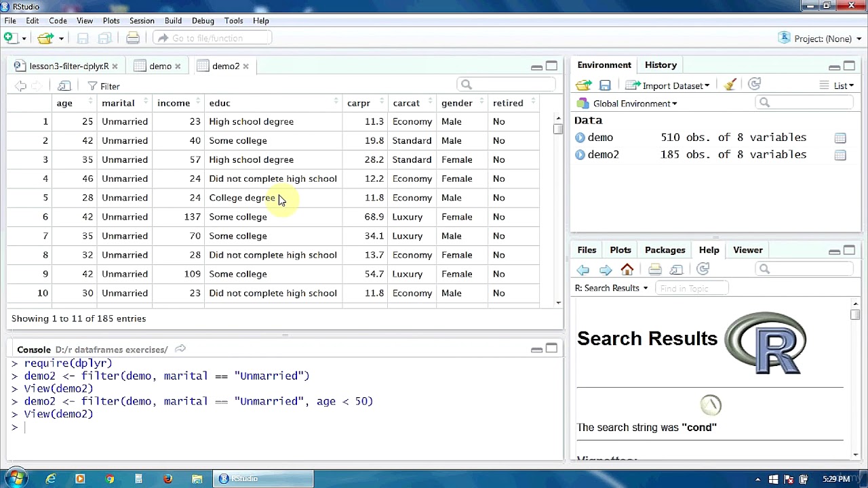Switch to the Packages tab
This screenshot has width=868, height=488.
(665, 250)
